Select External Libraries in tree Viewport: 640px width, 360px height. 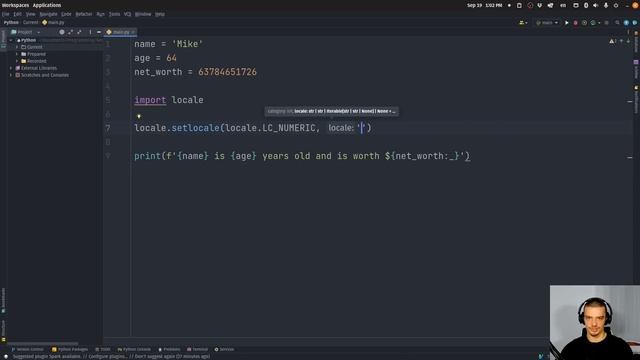38,68
